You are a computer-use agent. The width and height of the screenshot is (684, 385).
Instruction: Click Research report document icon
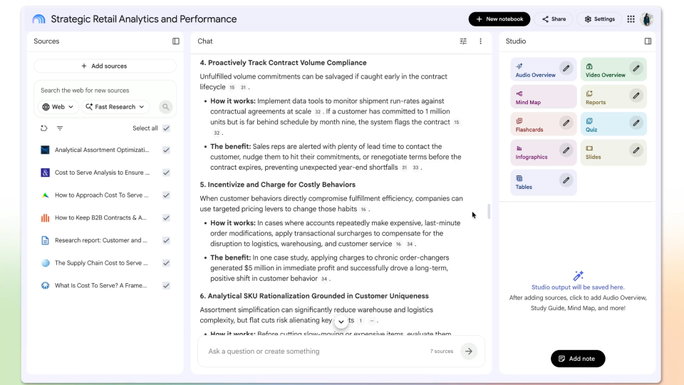[45, 240]
